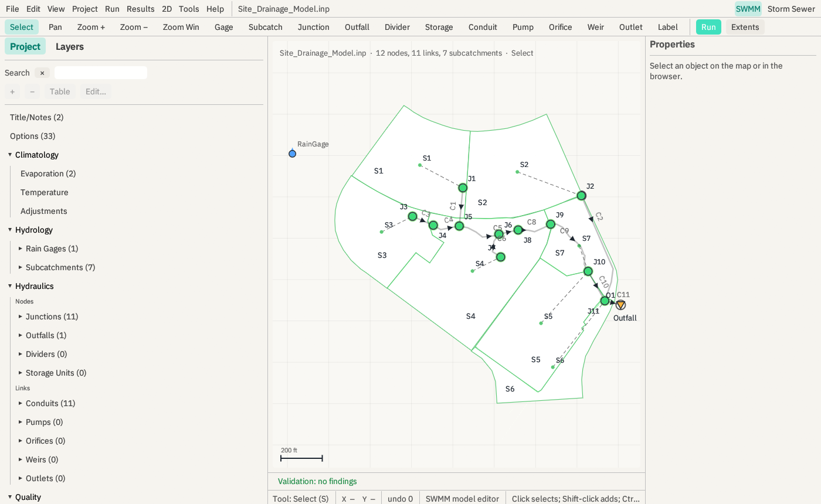Image resolution: width=821 pixels, height=504 pixels.
Task: Collapse the Hydrology section
Action: click(x=10, y=230)
